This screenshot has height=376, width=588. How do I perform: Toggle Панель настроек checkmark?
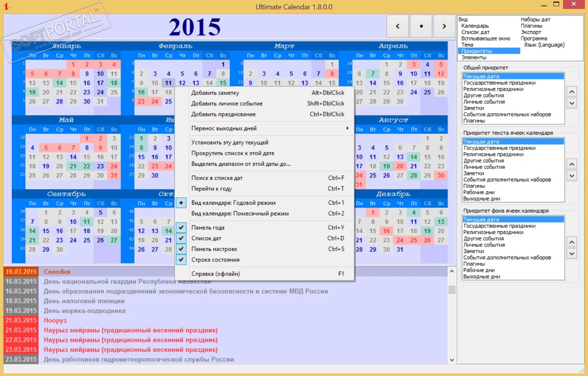[181, 249]
